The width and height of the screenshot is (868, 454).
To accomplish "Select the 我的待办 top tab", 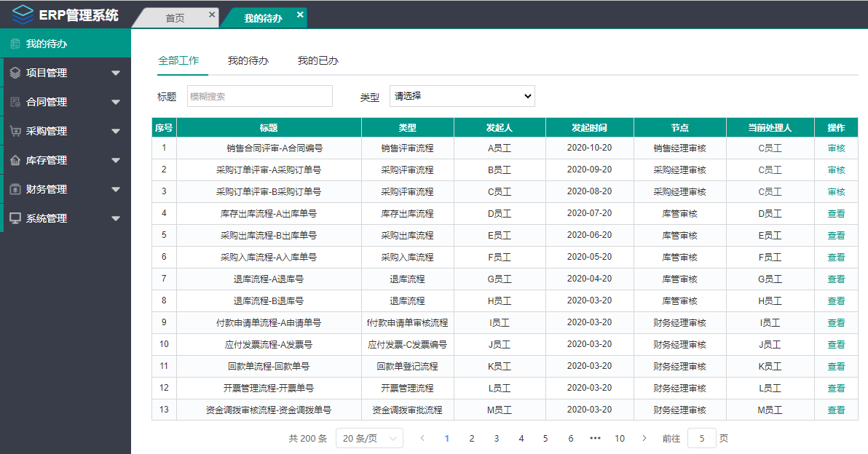I will [x=263, y=18].
